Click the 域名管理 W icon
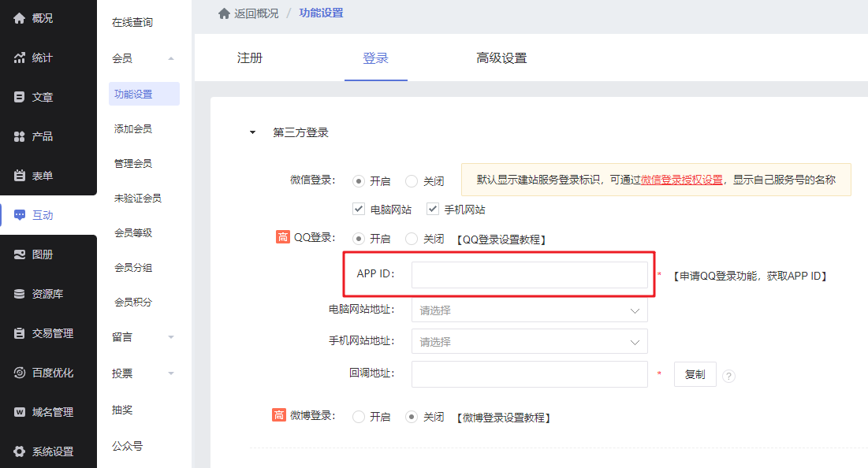This screenshot has width=868, height=468. click(x=20, y=411)
